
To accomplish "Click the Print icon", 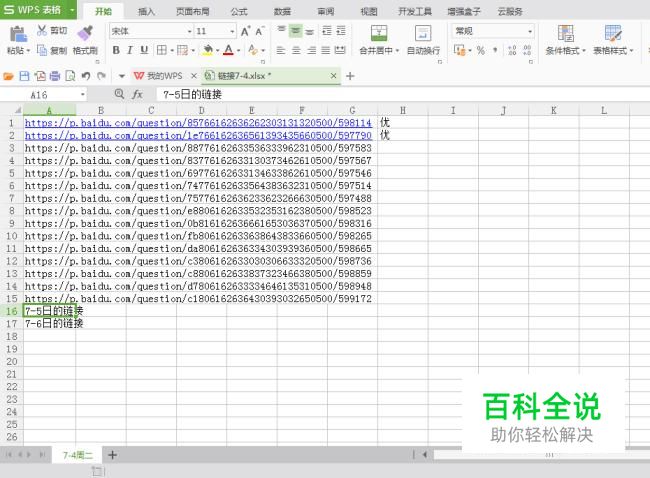I will 55,76.
